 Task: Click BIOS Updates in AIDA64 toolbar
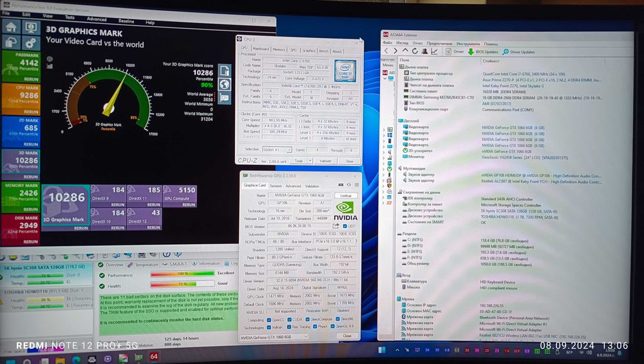pyautogui.click(x=483, y=52)
